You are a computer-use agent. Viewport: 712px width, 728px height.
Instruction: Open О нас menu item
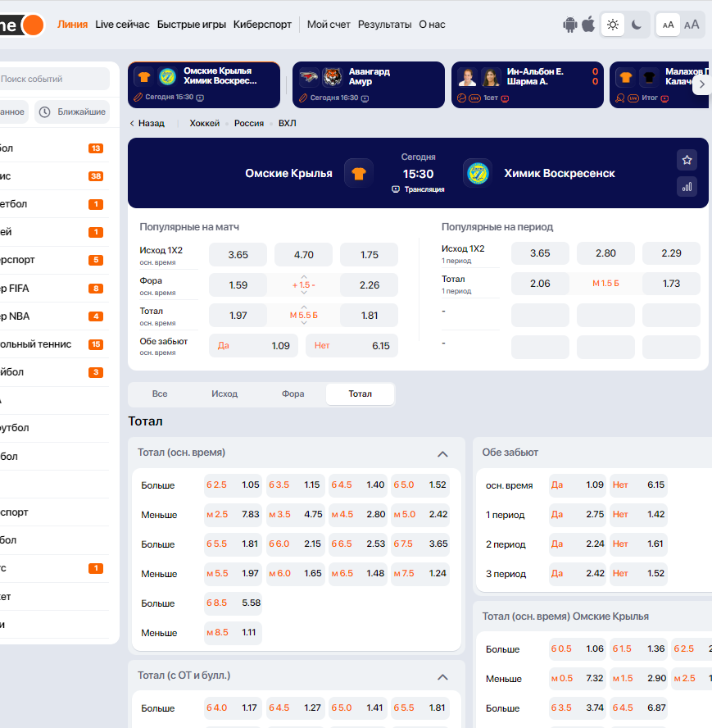[432, 25]
